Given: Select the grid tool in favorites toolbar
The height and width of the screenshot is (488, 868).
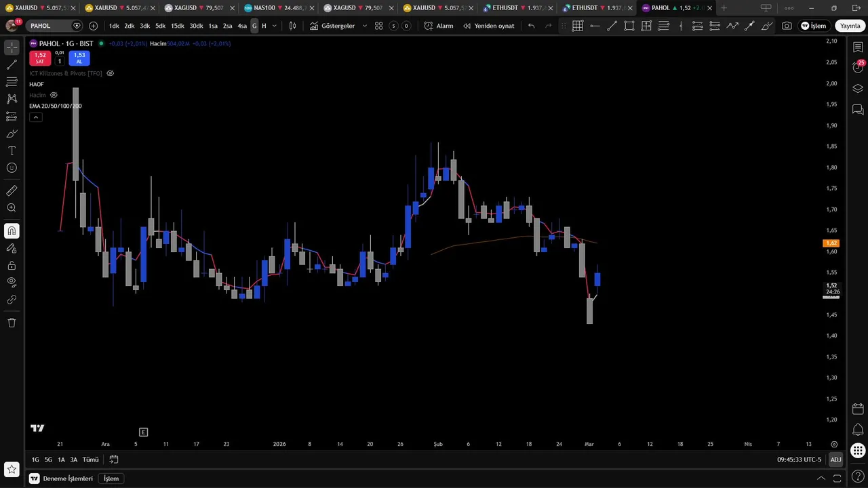Looking at the screenshot, I should (578, 26).
